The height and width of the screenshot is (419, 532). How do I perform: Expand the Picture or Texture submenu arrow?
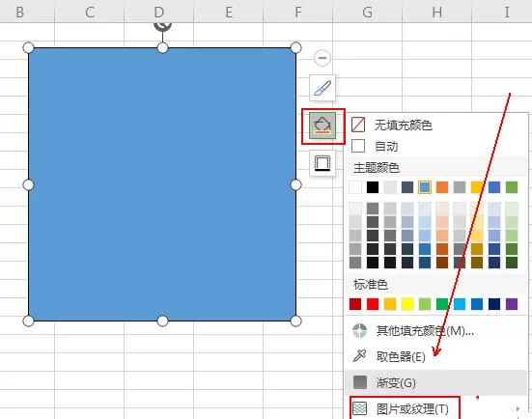(518, 408)
